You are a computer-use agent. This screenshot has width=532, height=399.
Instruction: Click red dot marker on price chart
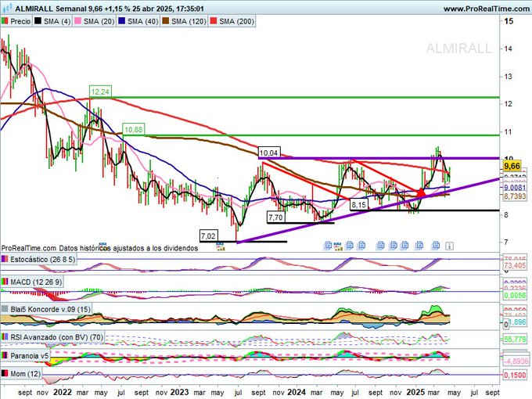[x=421, y=192]
